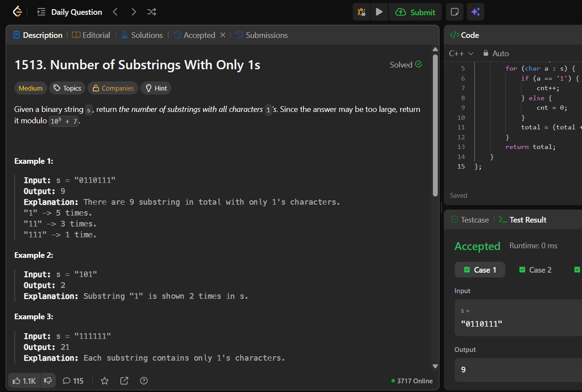The height and width of the screenshot is (392, 582).
Task: Place cursor on code line 13 return total
Action: coord(530,147)
